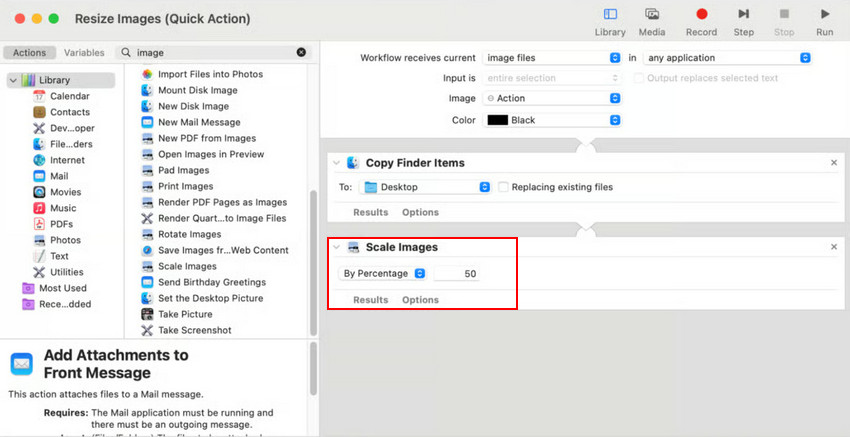850x437 pixels.
Task: Select New PDF from Images action
Action: click(198, 138)
